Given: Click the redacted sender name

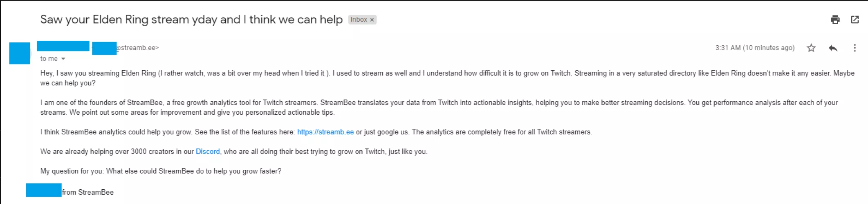Looking at the screenshot, I should pos(63,46).
